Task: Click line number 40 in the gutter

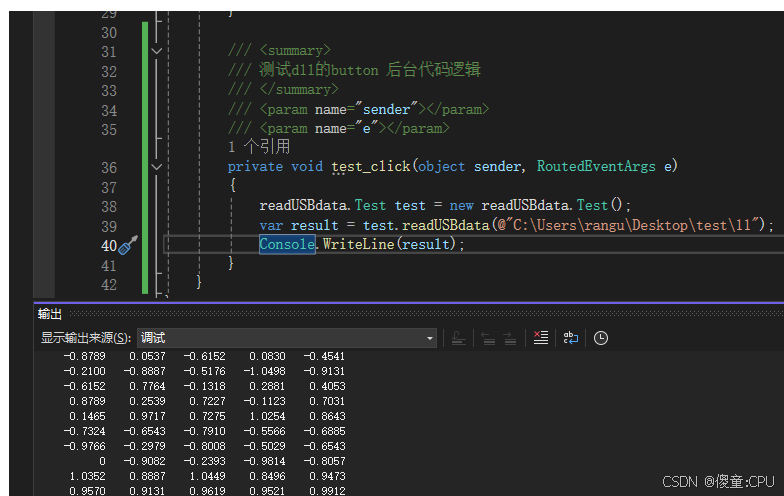Action: point(109,246)
